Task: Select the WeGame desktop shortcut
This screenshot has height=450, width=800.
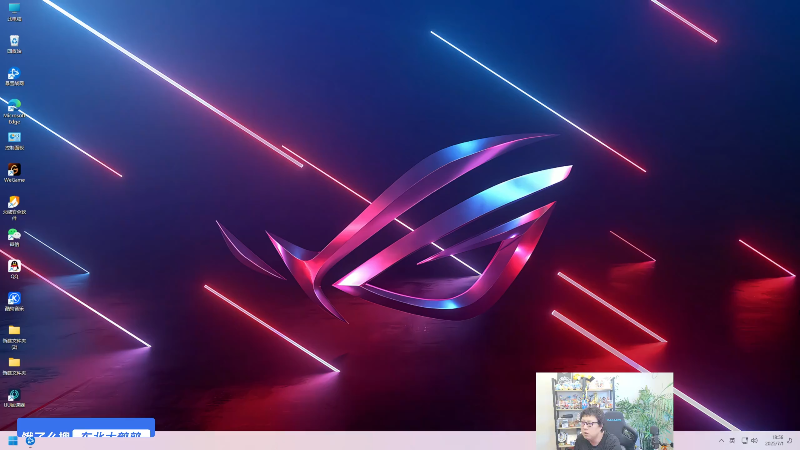Action: coord(14,173)
